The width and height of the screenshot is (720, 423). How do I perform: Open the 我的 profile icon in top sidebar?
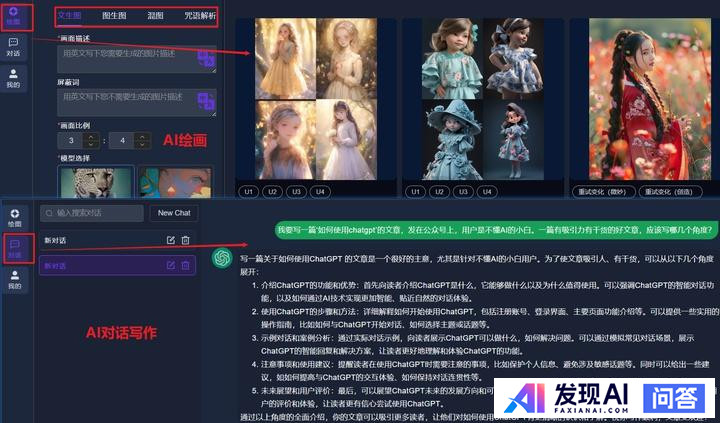pyautogui.click(x=13, y=79)
